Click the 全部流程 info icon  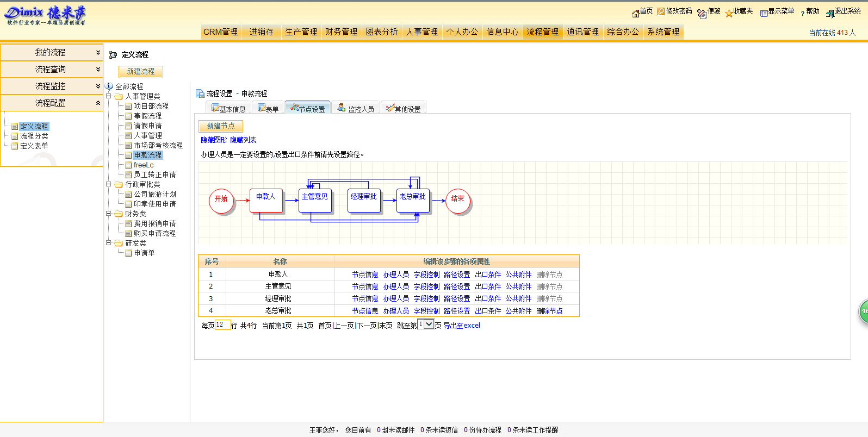tap(109, 86)
